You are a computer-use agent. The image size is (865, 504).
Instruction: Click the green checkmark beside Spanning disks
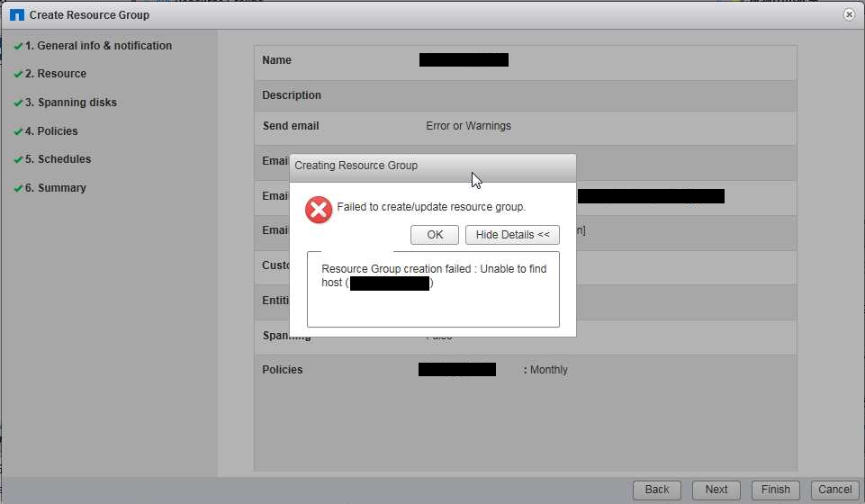pos(18,103)
